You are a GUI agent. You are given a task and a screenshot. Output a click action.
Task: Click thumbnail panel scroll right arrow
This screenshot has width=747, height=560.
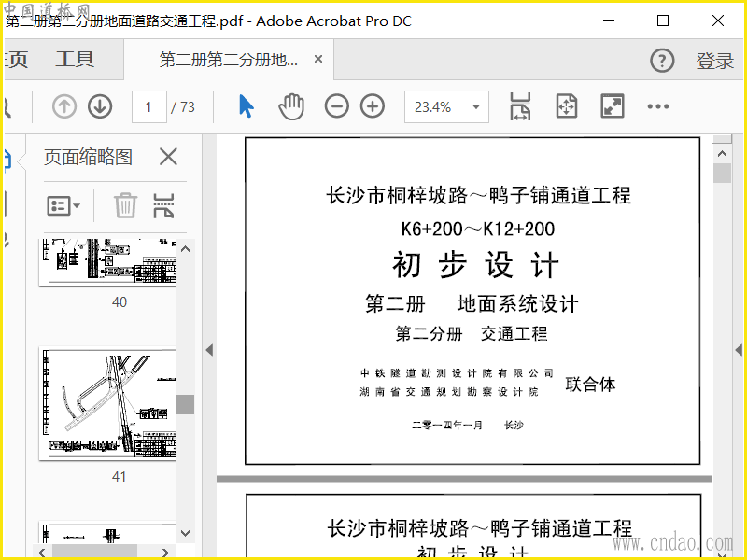tap(165, 553)
